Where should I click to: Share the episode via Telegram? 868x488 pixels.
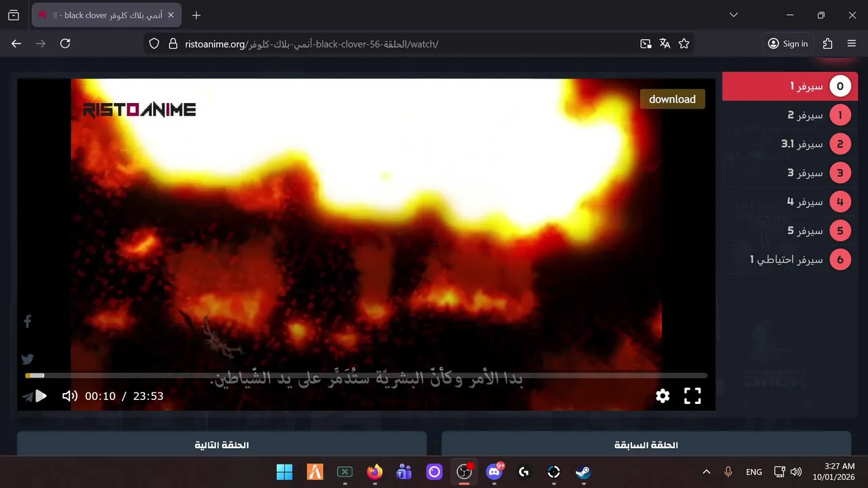pyautogui.click(x=28, y=396)
